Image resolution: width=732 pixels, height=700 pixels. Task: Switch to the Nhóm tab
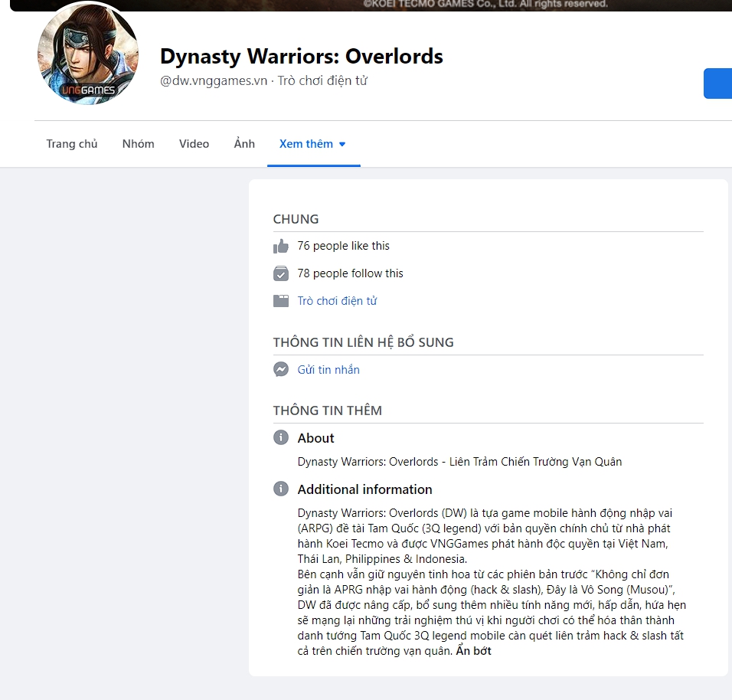point(138,144)
